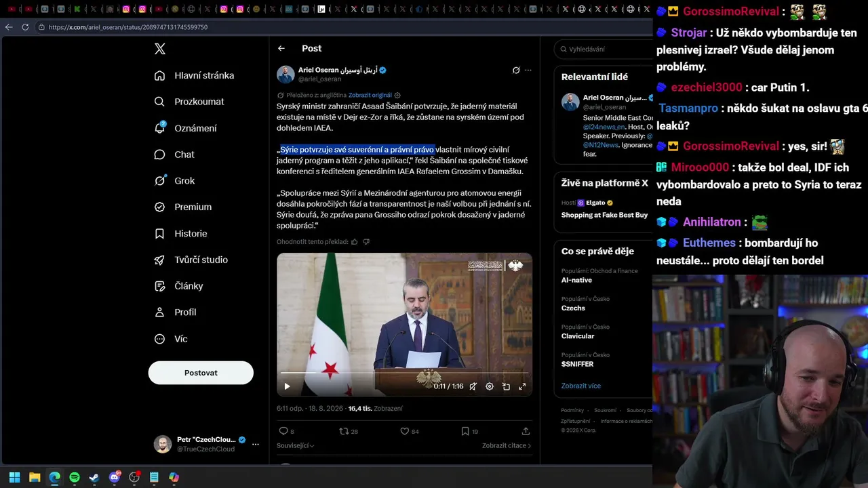The height and width of the screenshot is (488, 868).
Task: Open Steam from the taskbar
Action: point(94,477)
